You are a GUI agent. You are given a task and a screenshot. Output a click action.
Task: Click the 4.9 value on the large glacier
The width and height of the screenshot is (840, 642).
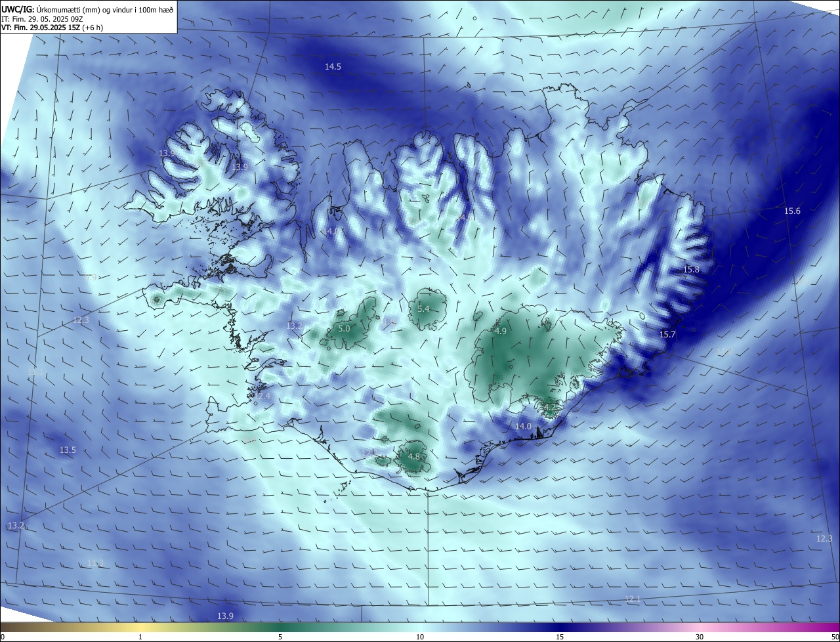click(501, 332)
